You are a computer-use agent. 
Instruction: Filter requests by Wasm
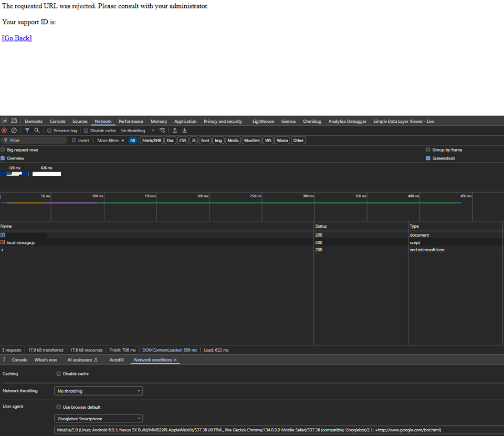coord(282,141)
